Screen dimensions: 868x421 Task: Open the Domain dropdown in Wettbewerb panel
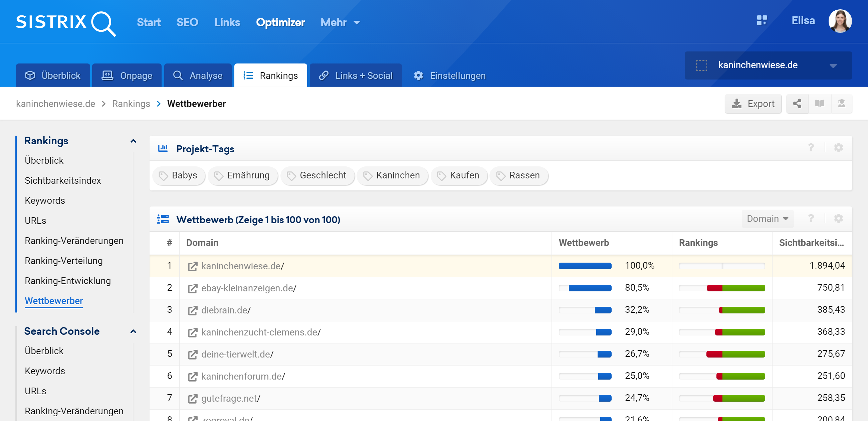pyautogui.click(x=767, y=219)
